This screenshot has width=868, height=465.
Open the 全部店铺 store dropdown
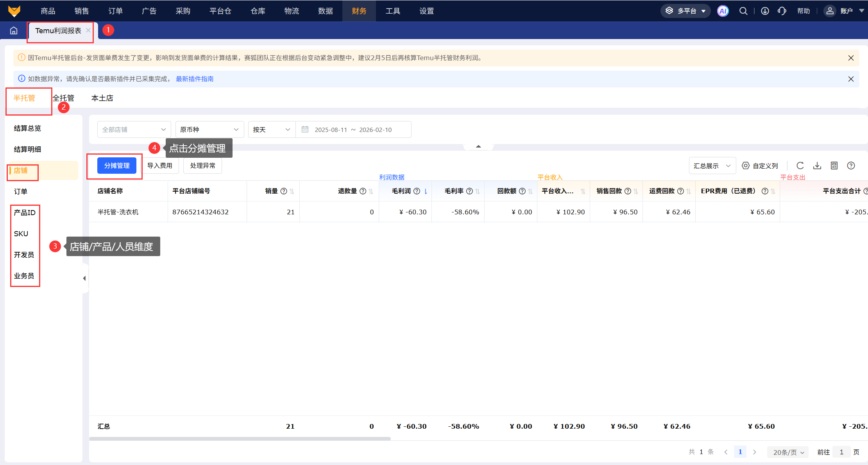(134, 130)
